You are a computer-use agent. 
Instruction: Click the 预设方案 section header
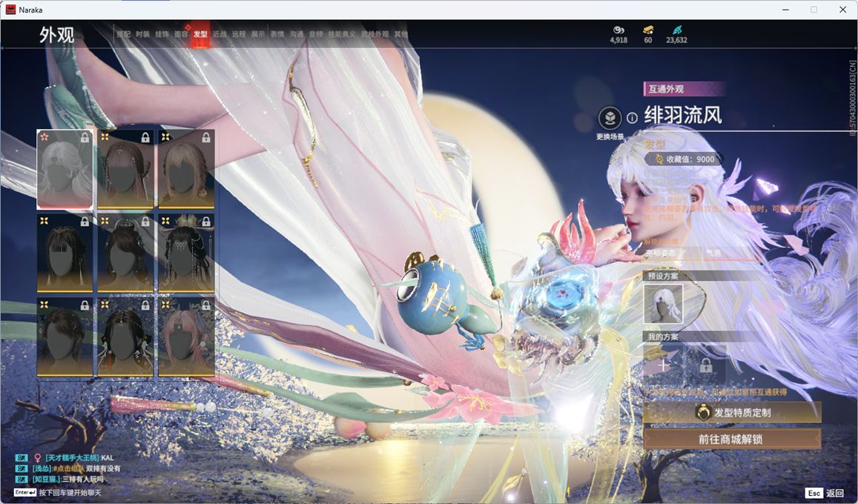(663, 276)
